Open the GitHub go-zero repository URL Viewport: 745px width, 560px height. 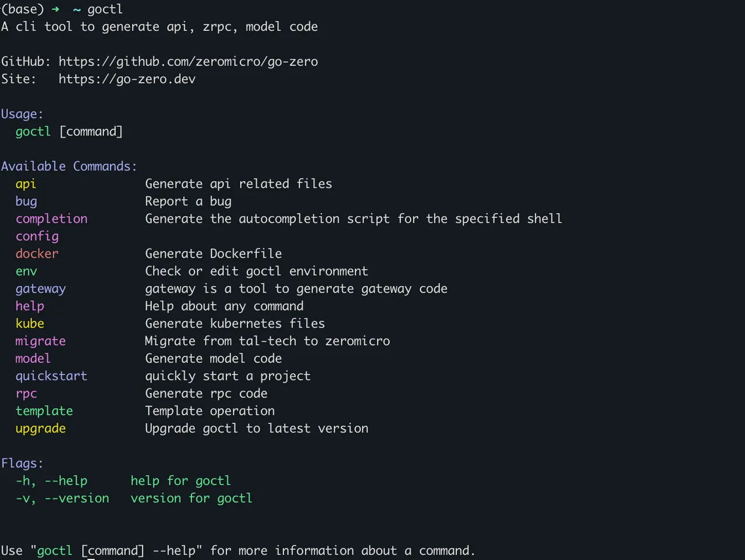click(x=188, y=62)
